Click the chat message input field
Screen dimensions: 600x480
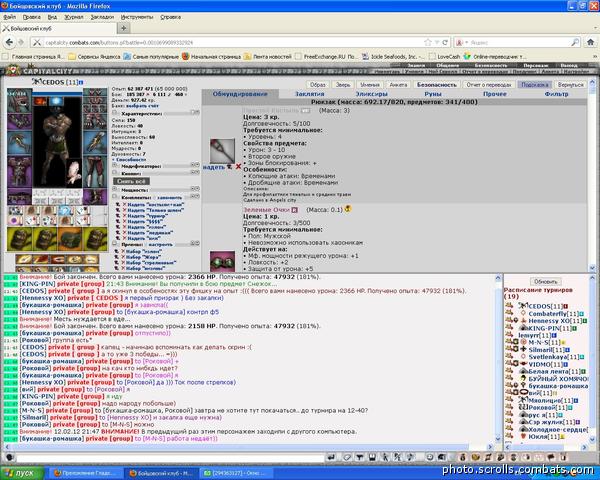point(170,457)
